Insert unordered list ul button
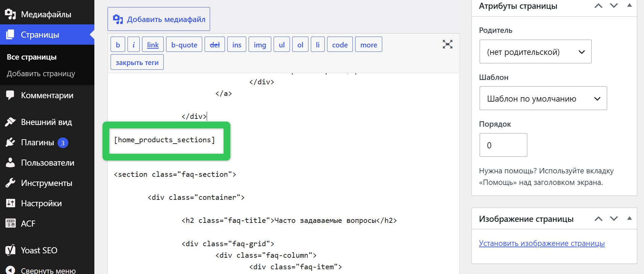644x274 pixels. (282, 44)
